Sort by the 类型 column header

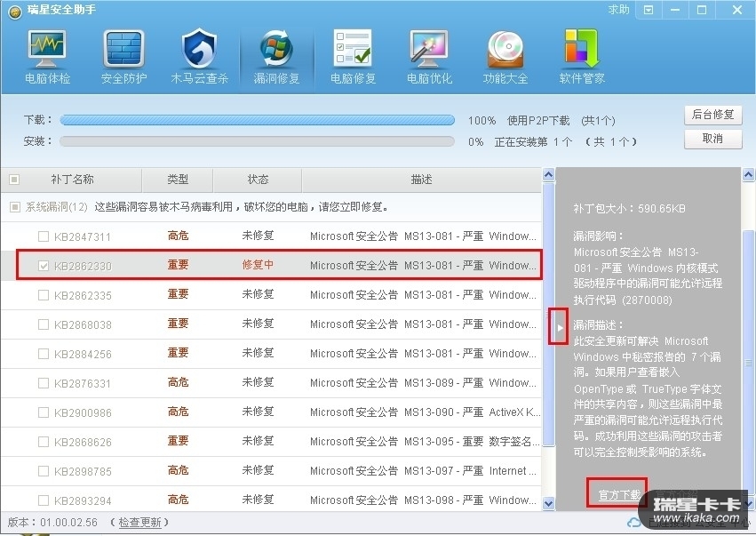[x=178, y=180]
